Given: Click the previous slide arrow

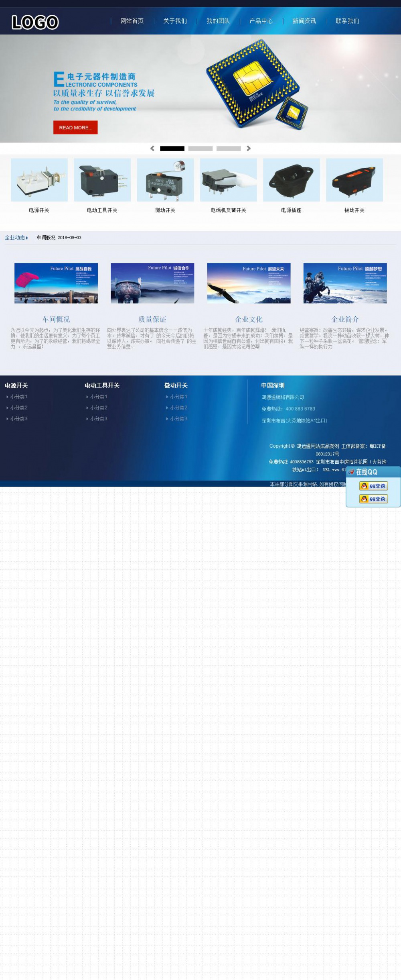Looking at the screenshot, I should tap(152, 149).
